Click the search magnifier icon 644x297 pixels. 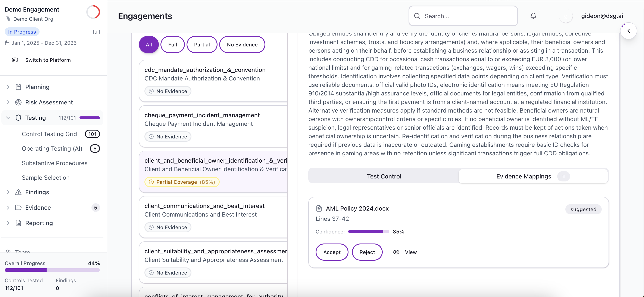[x=417, y=16]
